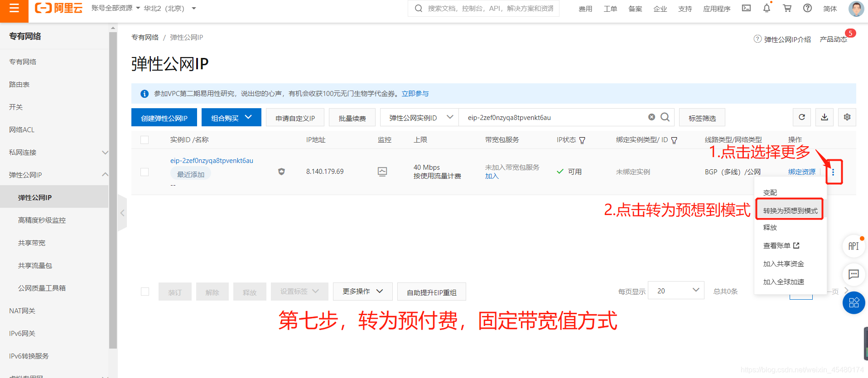Open 共享带宽 in sidebar
Image resolution: width=868 pixels, height=378 pixels.
(x=32, y=243)
